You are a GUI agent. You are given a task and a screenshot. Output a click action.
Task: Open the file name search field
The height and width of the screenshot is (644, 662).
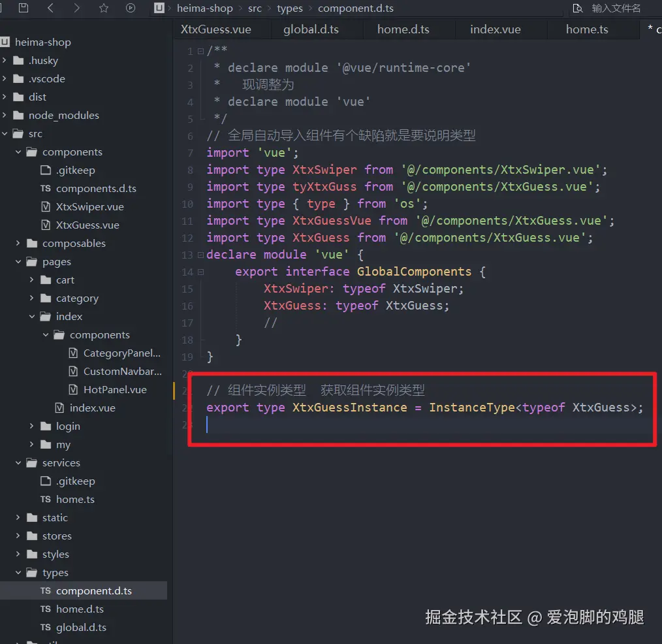(x=616, y=8)
